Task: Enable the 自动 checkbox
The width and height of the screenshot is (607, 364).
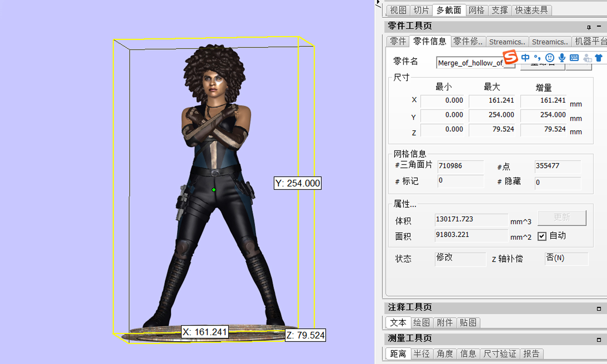Action: (542, 236)
